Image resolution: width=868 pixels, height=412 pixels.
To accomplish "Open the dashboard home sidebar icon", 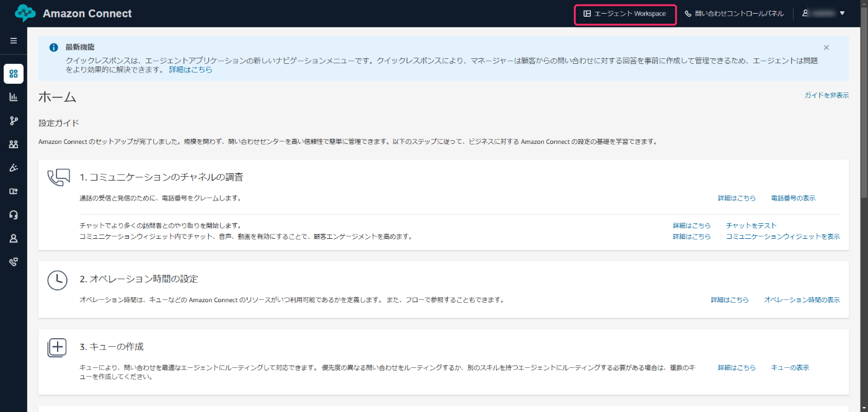I will point(14,74).
